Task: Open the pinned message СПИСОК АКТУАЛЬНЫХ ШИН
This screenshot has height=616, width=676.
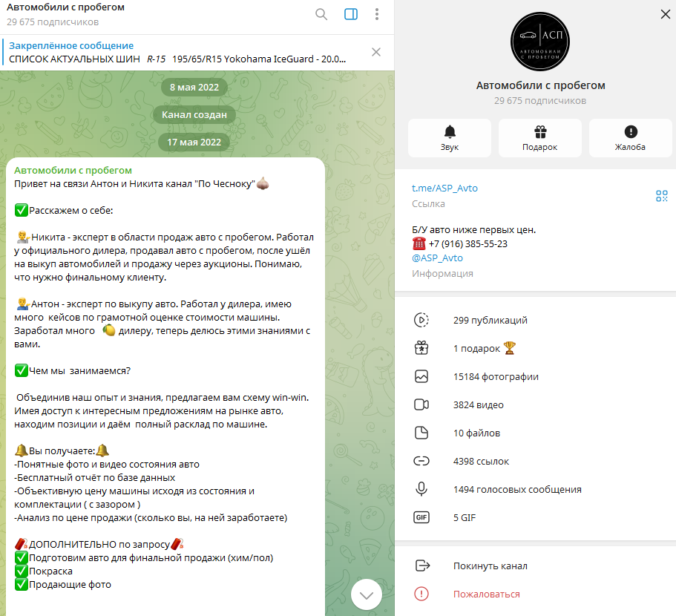Action: 177,53
